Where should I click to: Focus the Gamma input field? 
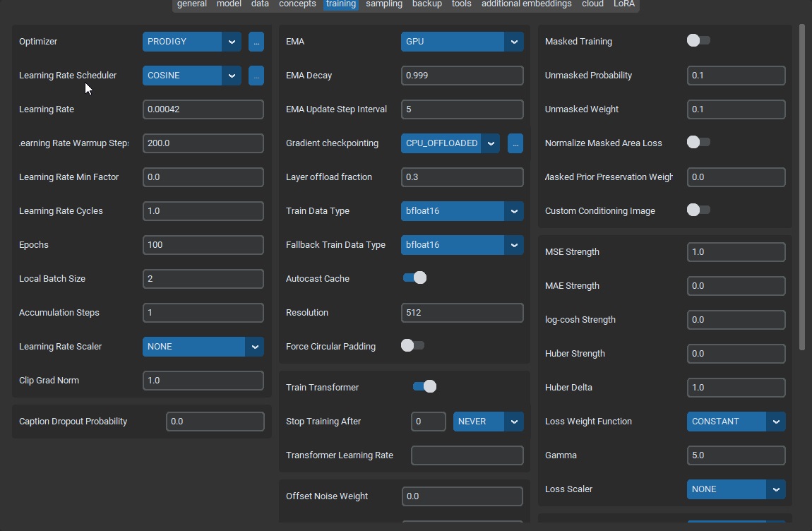coord(736,455)
